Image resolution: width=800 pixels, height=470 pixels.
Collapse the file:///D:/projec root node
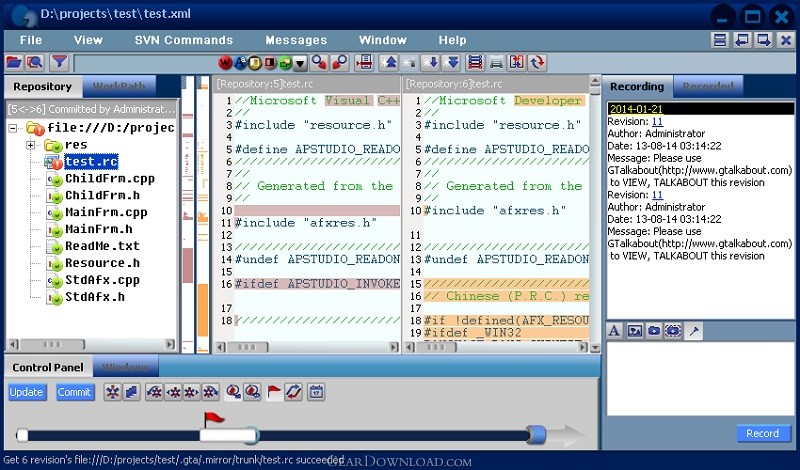coord(13,128)
